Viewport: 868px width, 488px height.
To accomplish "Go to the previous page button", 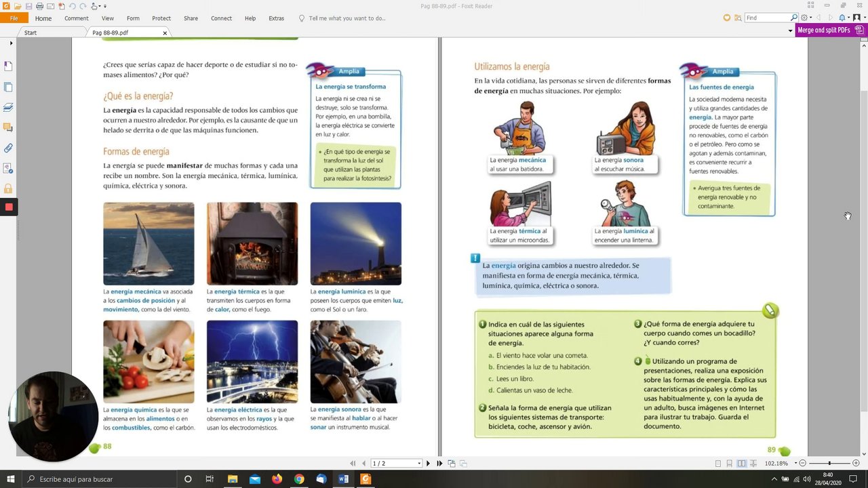I will tap(363, 464).
